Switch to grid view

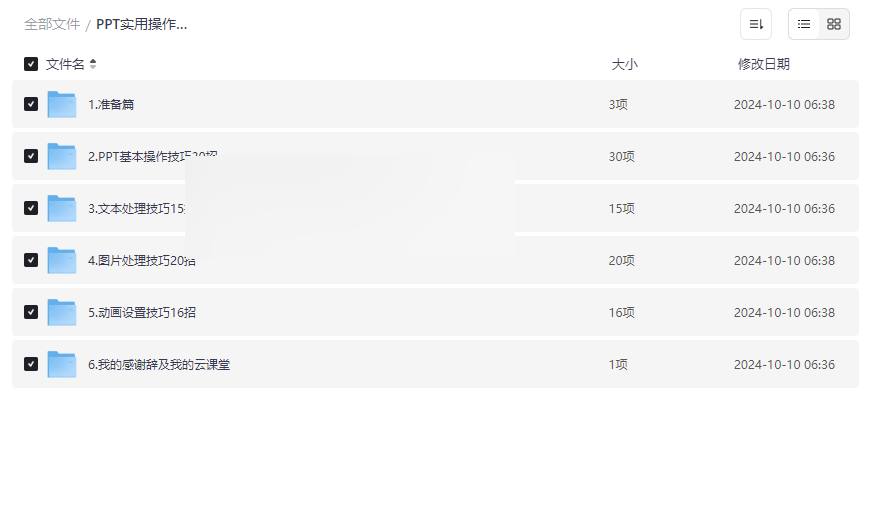[x=834, y=24]
